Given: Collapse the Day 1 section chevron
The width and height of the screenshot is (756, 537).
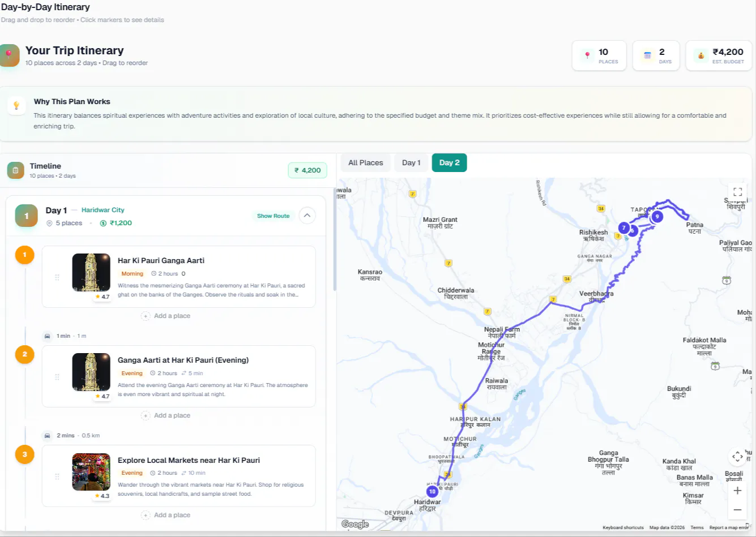Looking at the screenshot, I should pyautogui.click(x=307, y=216).
